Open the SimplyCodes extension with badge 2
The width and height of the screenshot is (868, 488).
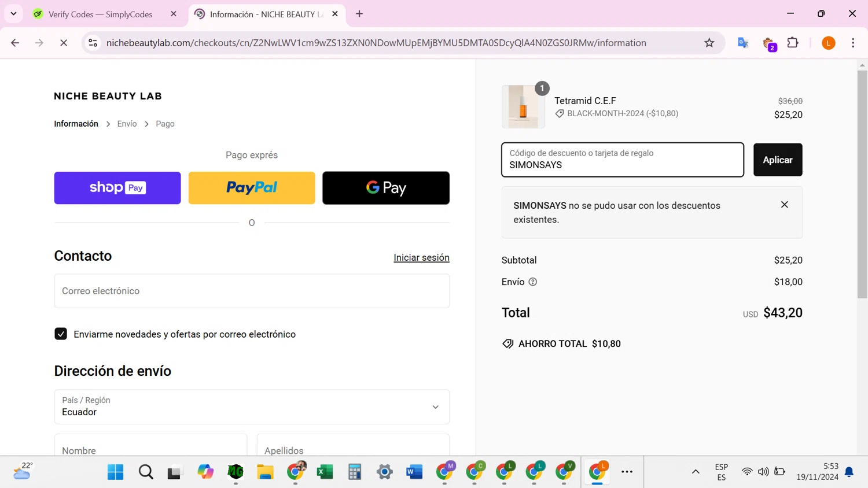tap(769, 43)
